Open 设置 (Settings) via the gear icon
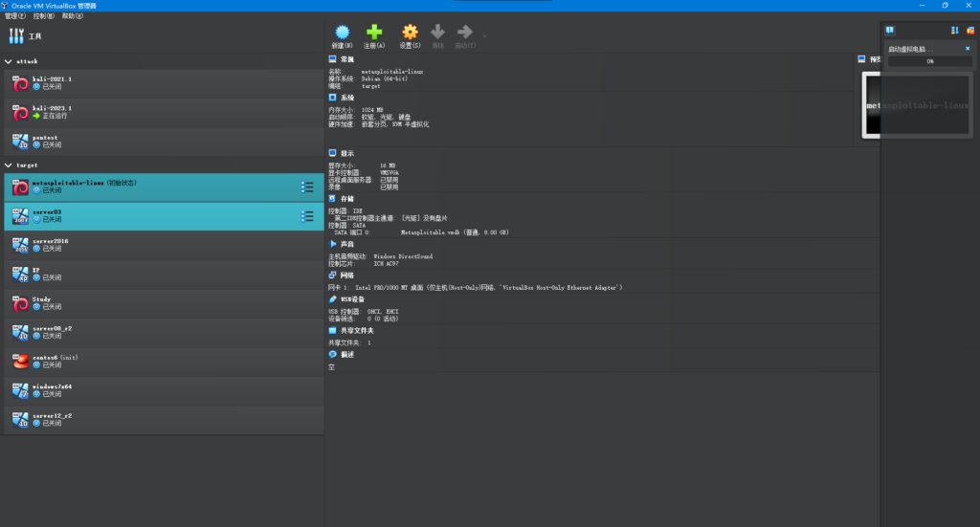Image resolution: width=980 pixels, height=527 pixels. point(410,33)
